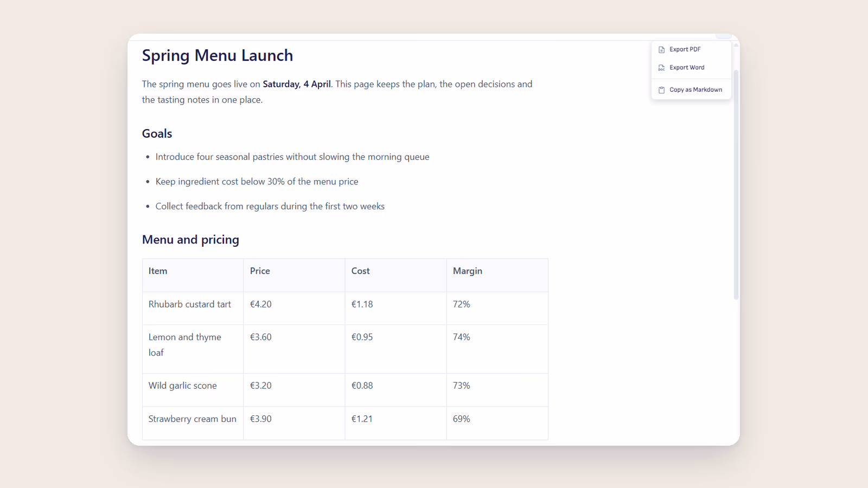Click the Lemon and thyme loaf cell
The width and height of the screenshot is (868, 488).
tap(193, 349)
